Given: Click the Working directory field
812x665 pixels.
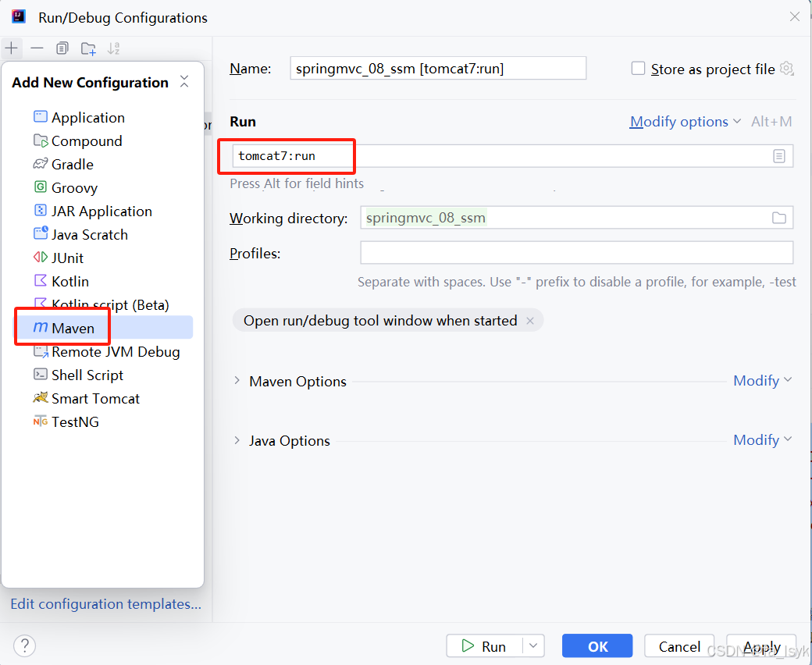Looking at the screenshot, I should pos(577,217).
